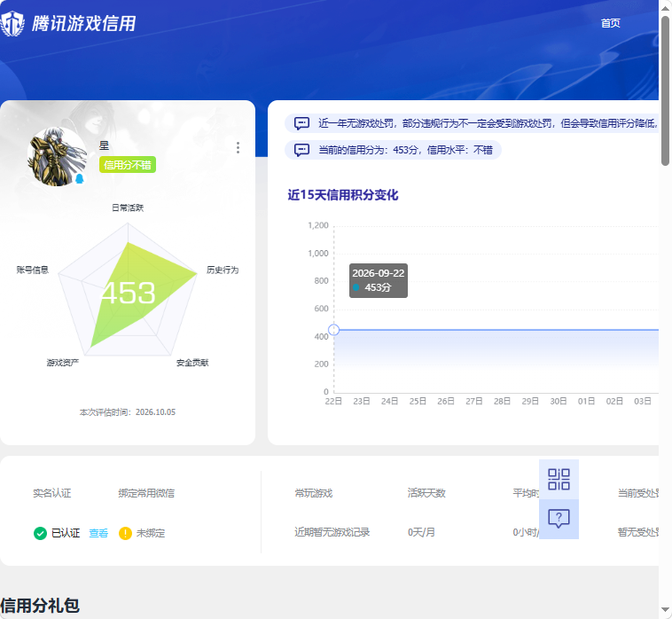
Task: Click the page vertical scrollbar thumb
Action: [x=665, y=90]
